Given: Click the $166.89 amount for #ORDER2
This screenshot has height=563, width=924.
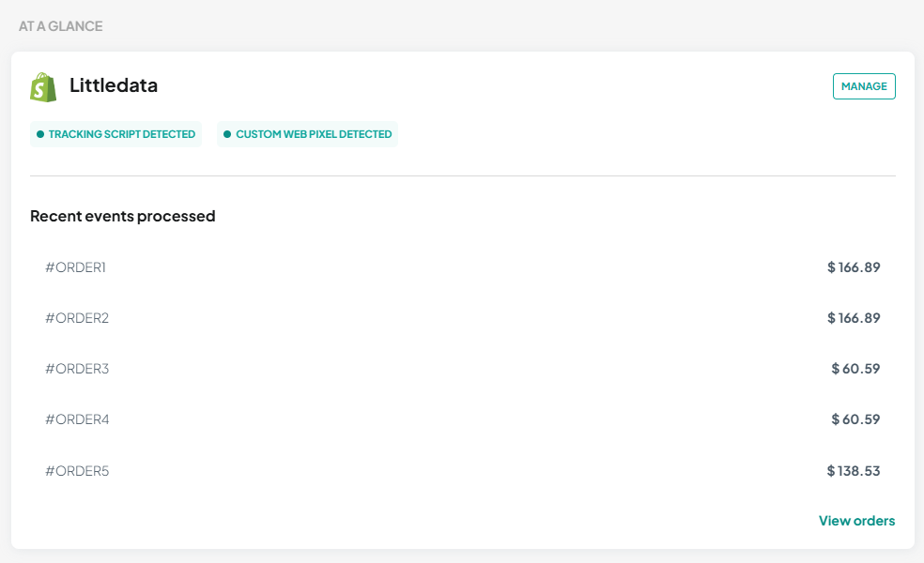Looking at the screenshot, I should pos(854,318).
